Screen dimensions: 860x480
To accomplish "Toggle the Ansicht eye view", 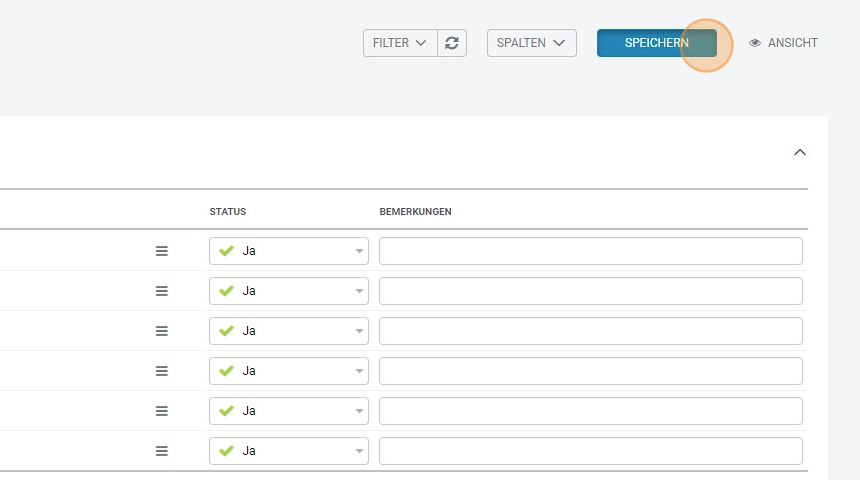I will 784,43.
